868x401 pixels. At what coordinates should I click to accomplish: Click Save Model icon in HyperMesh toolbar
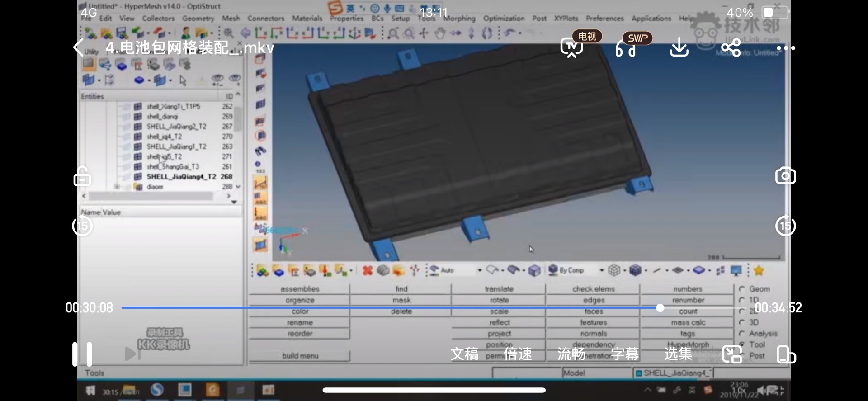click(121, 33)
